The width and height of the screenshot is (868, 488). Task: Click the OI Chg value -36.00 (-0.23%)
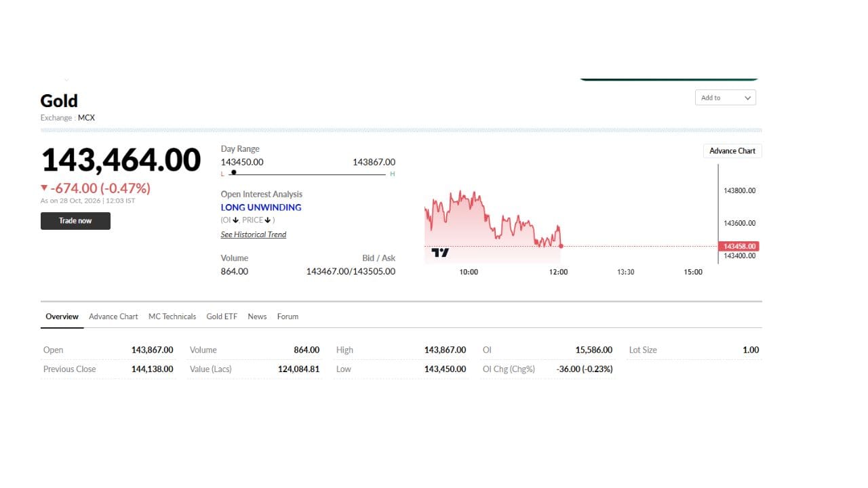point(584,369)
